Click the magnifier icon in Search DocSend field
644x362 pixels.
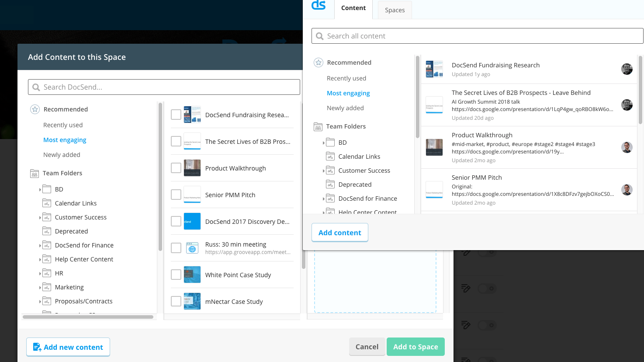(x=36, y=87)
